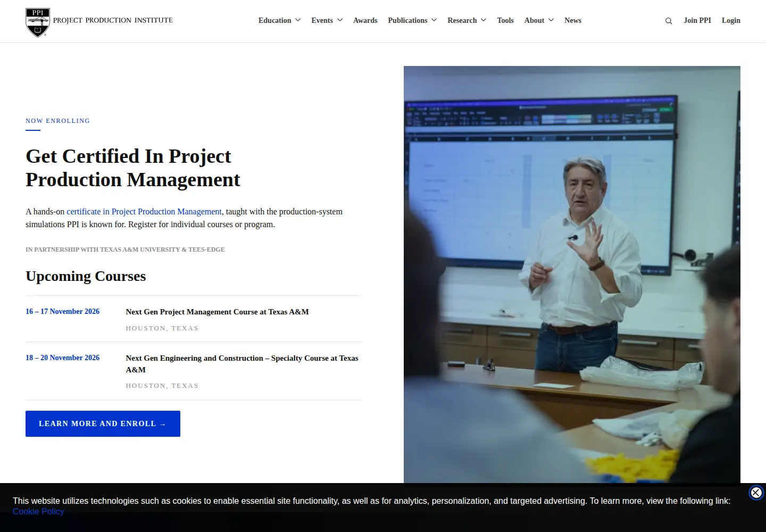Viewport: 766px width, 532px height.
Task: Click the 18 – 20 November 2026 date
Action: 63,358
